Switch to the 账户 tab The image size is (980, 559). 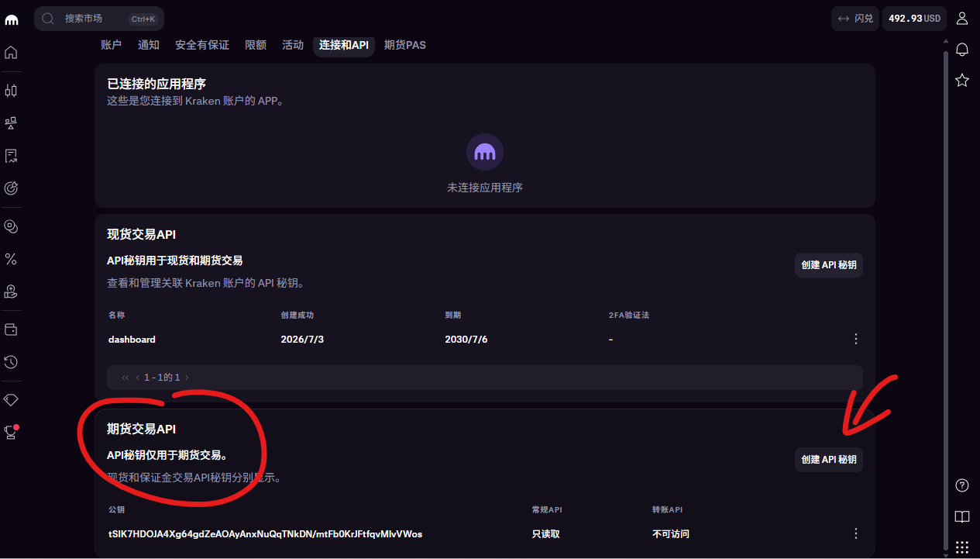(x=112, y=45)
